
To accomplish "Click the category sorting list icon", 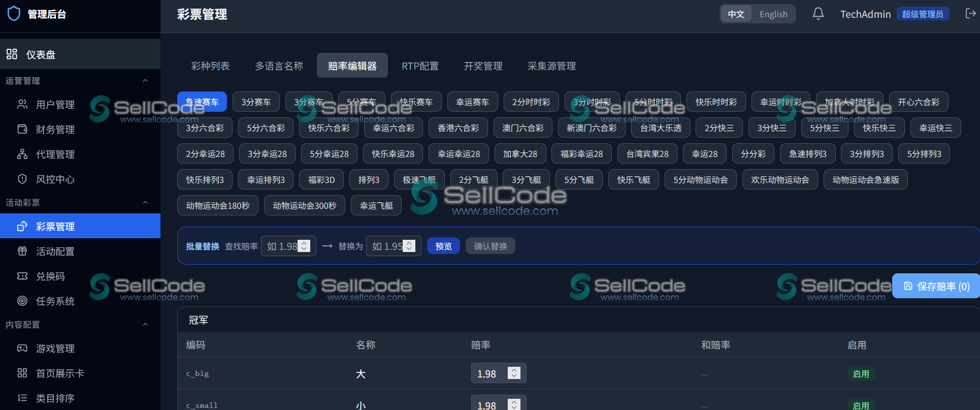I will pyautogui.click(x=22, y=398).
